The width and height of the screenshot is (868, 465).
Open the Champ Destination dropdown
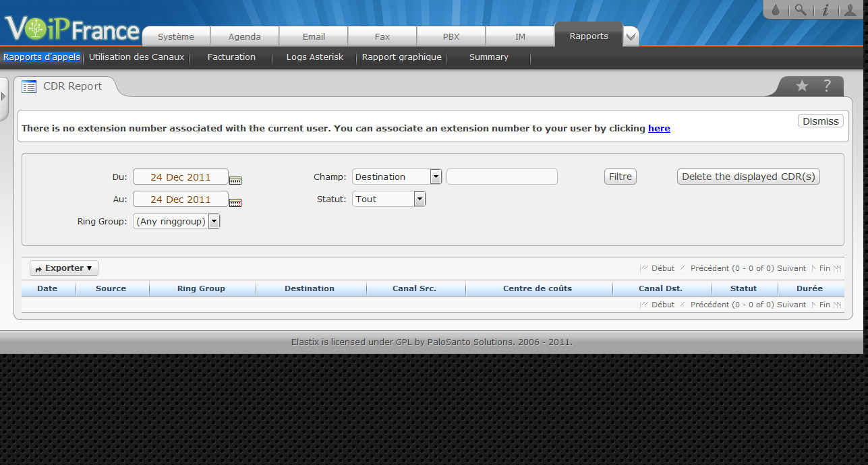click(x=436, y=177)
